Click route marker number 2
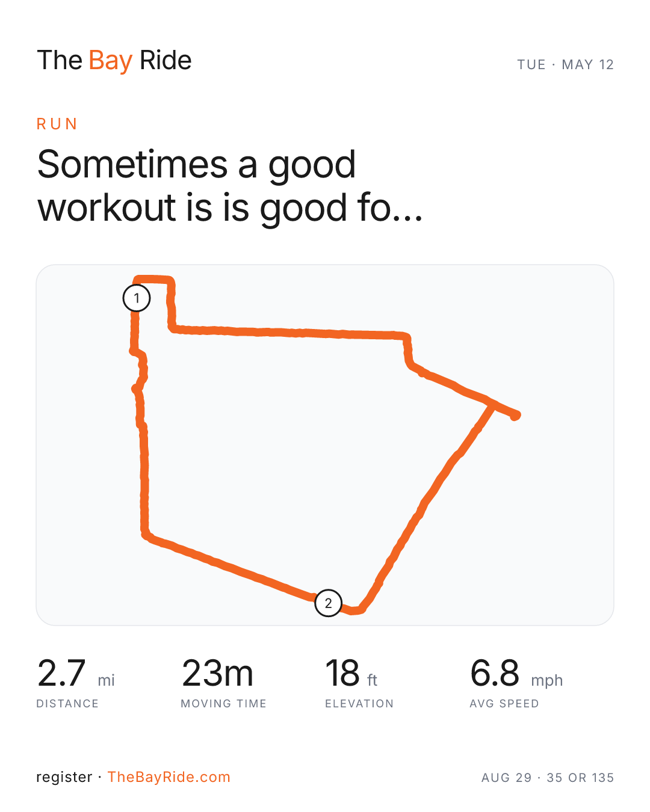The width and height of the screenshot is (650, 812). (x=328, y=603)
